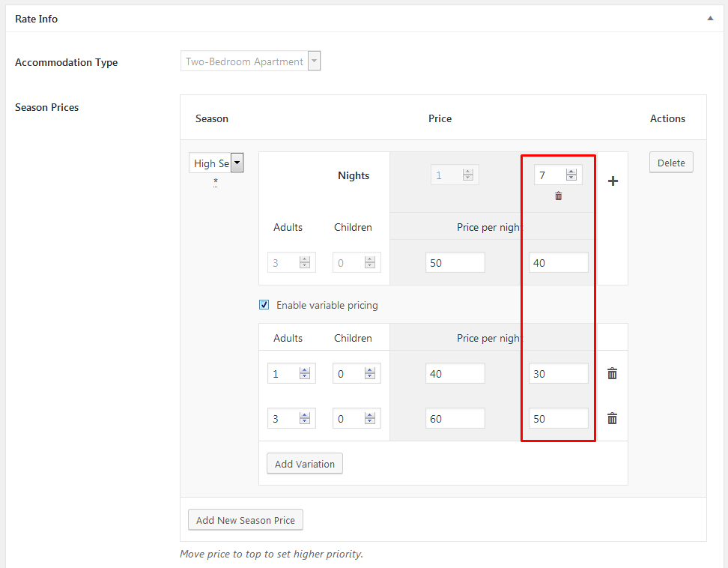The height and width of the screenshot is (568, 728).
Task: Click the base price field showing 50
Action: coord(455,262)
